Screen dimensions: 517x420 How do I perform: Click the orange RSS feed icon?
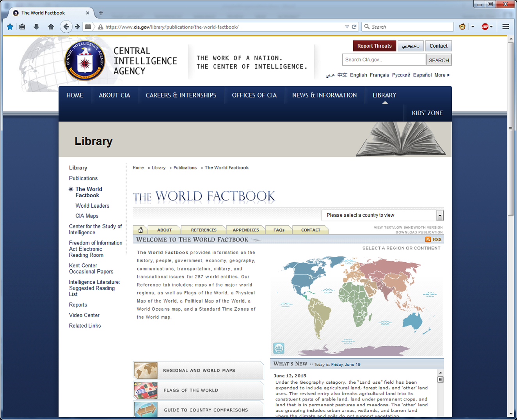click(x=428, y=240)
